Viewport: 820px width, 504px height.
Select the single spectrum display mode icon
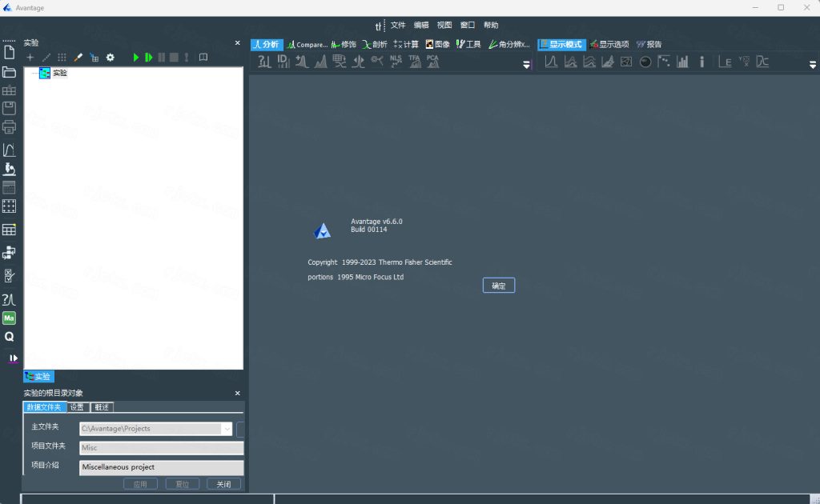click(x=551, y=62)
